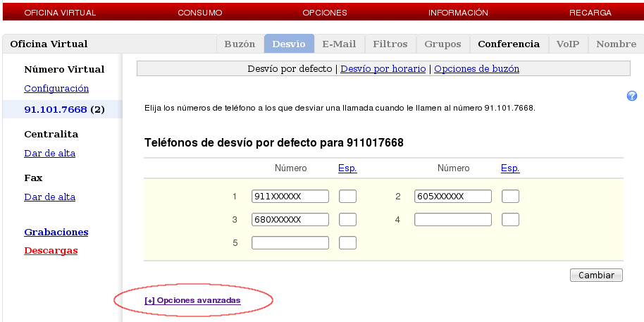The image size is (644, 322).
Task: Click the empty number 4 phone field
Action: [x=452, y=219]
